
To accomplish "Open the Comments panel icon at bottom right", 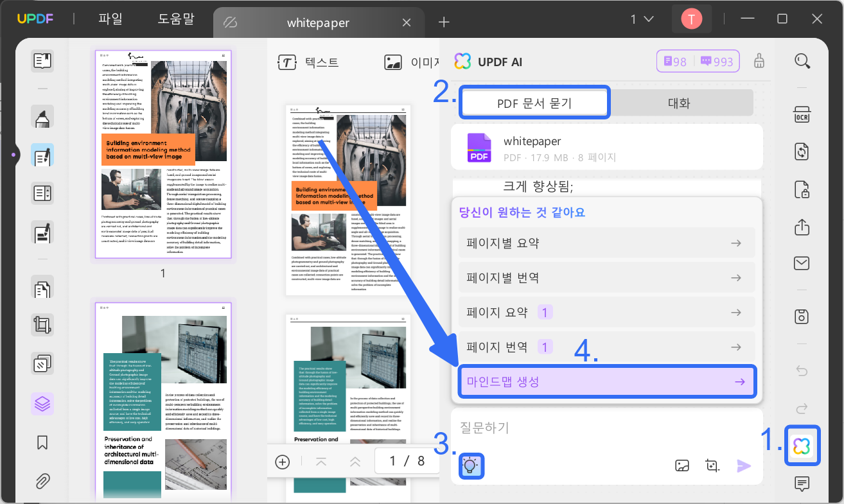I will [802, 483].
